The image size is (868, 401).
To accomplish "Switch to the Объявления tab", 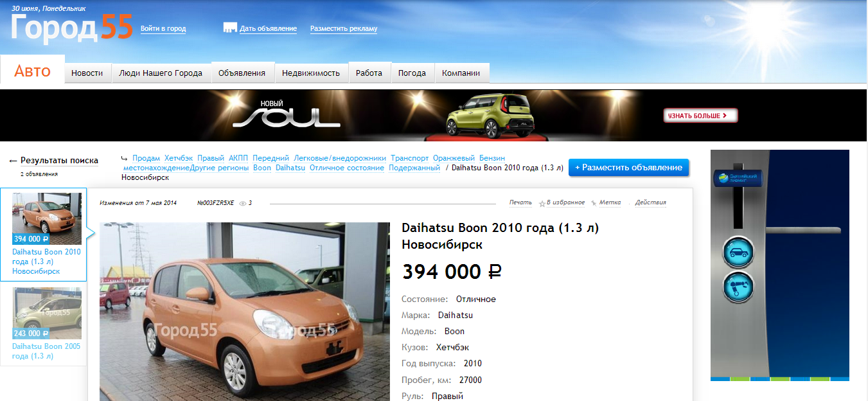I will 242,73.
